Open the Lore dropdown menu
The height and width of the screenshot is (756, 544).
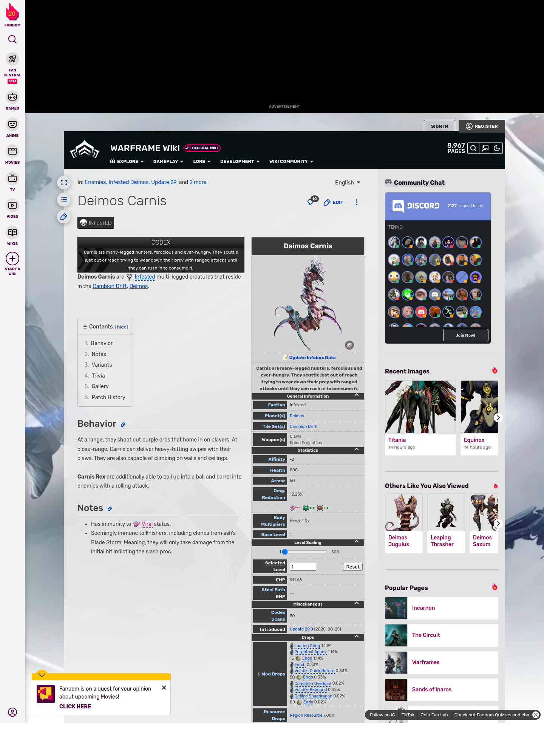(202, 161)
